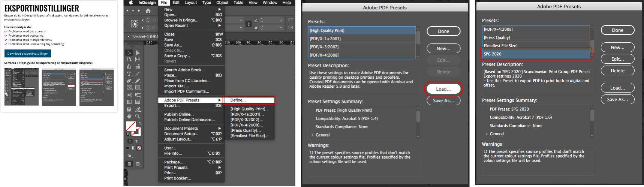This screenshot has width=644, height=187.
Task: Select the Scissors tool
Action: [129, 95]
